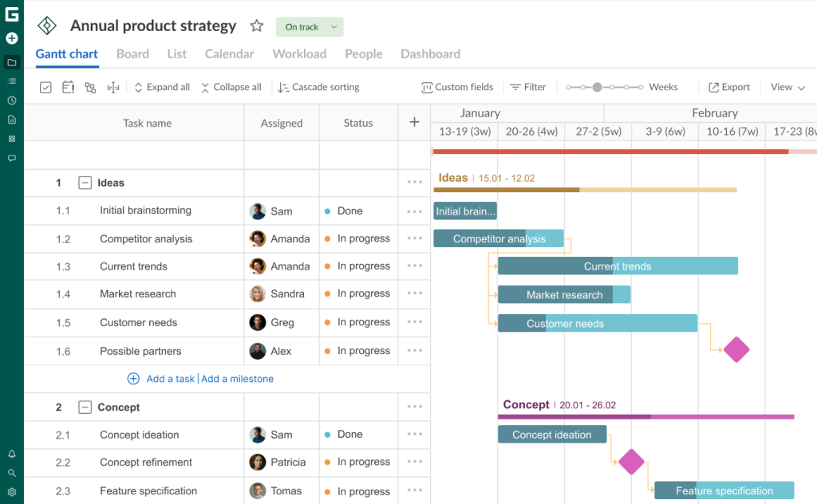Open Custom fields from the toolbar
817x504 pixels.
[457, 87]
